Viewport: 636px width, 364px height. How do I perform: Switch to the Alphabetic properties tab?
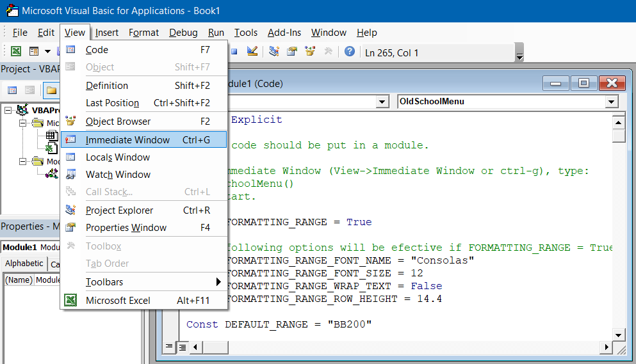tap(24, 264)
